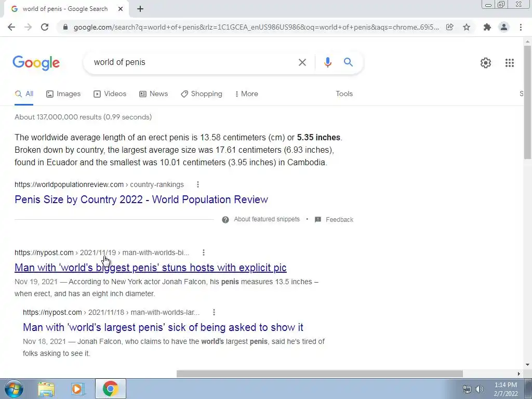Bookmark this page with the star icon
Viewport: 532px width, 399px height.
click(x=467, y=27)
